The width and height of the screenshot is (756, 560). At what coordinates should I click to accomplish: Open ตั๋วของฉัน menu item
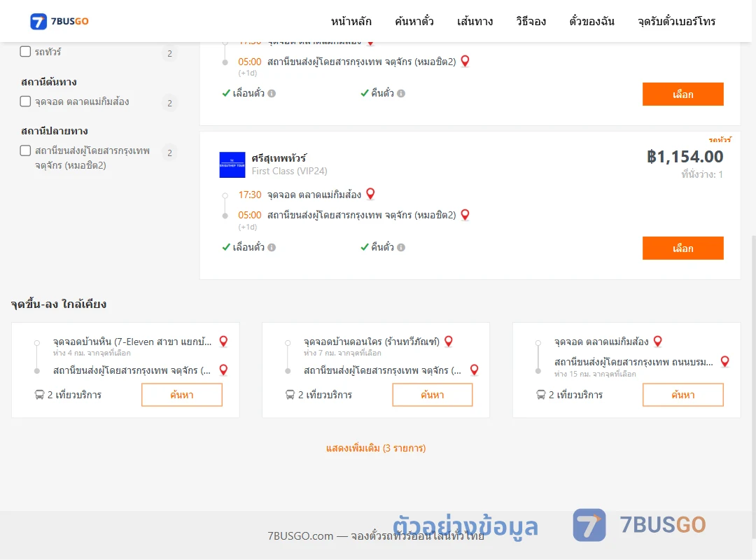coord(592,21)
